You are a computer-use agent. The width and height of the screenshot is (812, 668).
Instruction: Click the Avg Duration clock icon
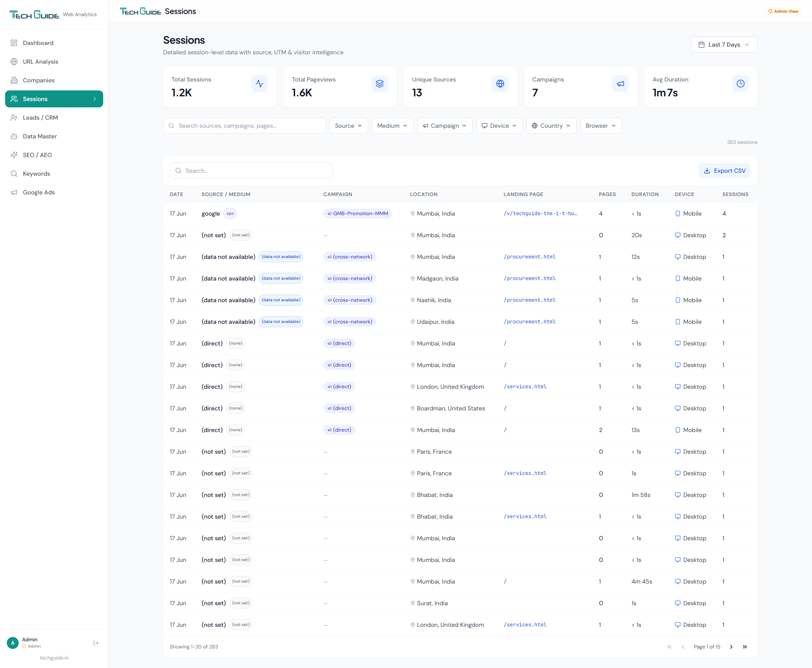point(741,84)
